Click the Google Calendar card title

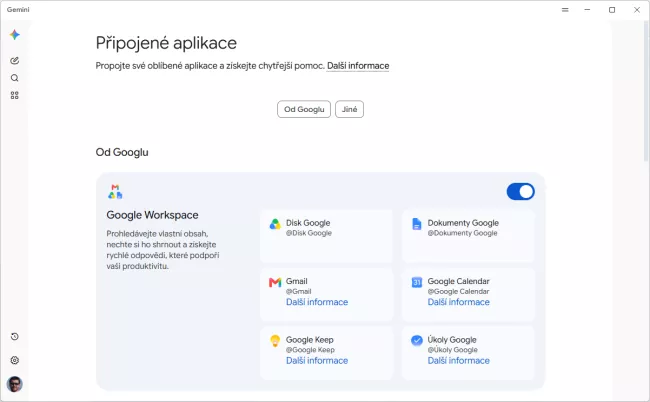(458, 281)
